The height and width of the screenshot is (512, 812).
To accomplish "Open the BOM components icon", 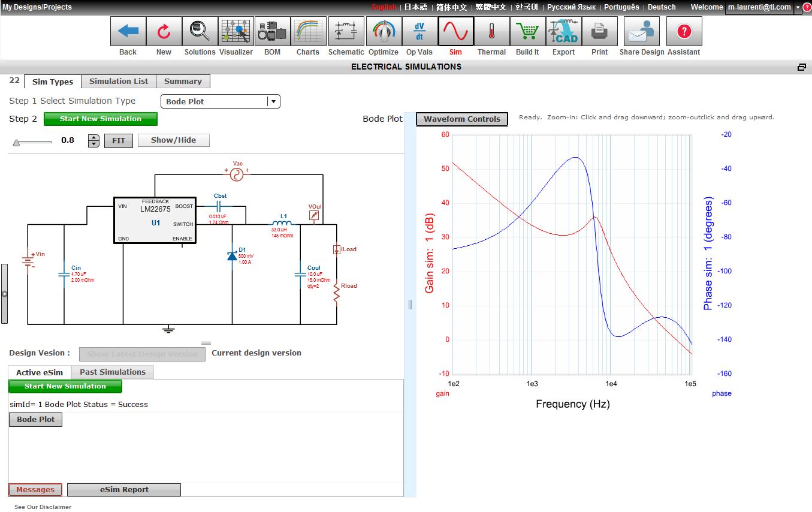I will [x=272, y=31].
